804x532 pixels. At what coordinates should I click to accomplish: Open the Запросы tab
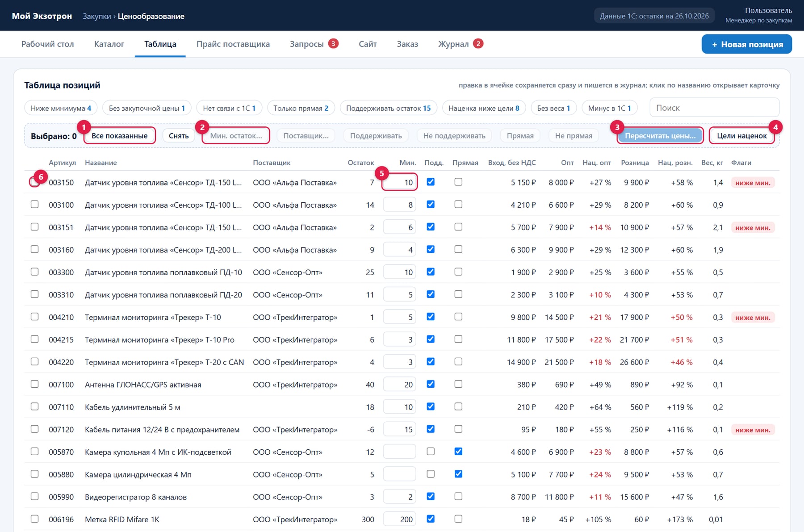[314, 44]
